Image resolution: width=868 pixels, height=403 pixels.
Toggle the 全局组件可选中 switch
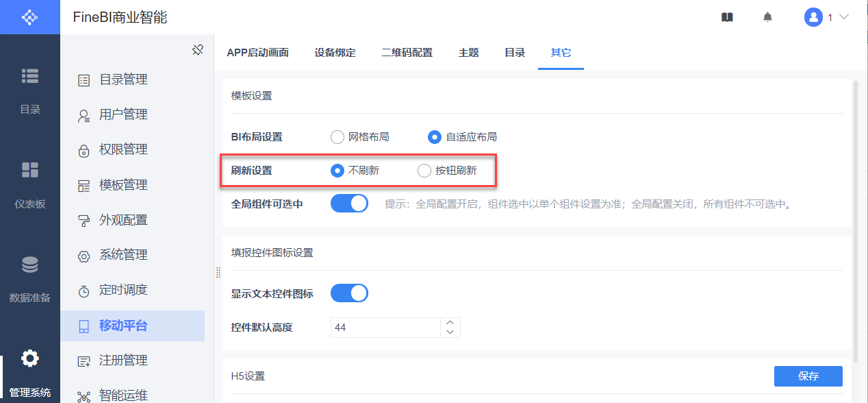(x=349, y=204)
